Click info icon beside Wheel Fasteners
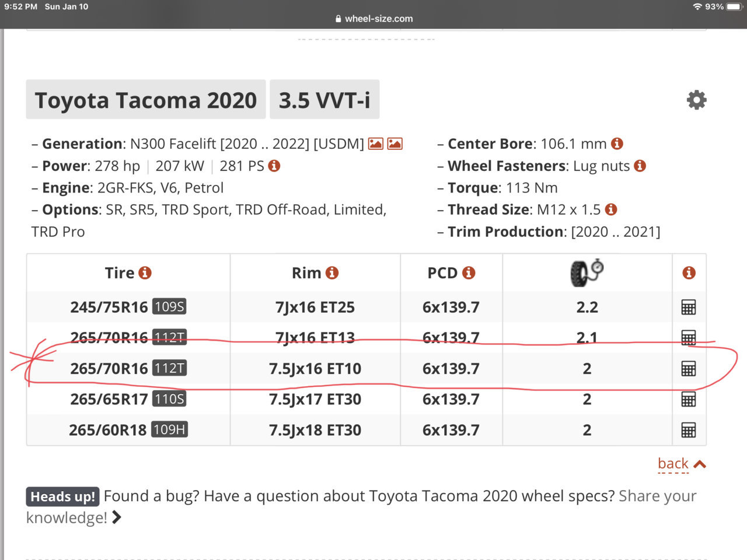This screenshot has width=747, height=560. pos(640,166)
